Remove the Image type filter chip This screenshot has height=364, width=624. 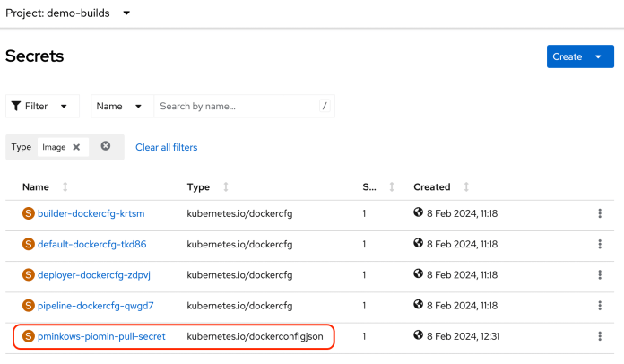tap(76, 147)
